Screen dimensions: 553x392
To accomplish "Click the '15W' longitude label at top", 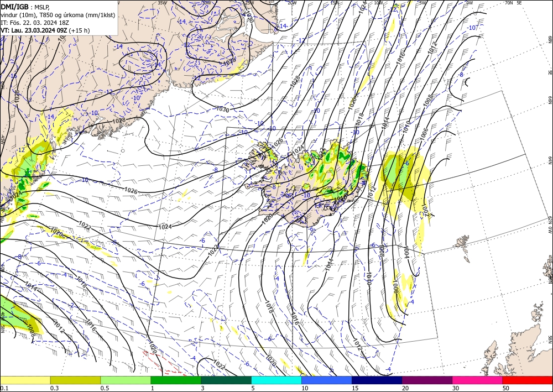I will [335, 2].
